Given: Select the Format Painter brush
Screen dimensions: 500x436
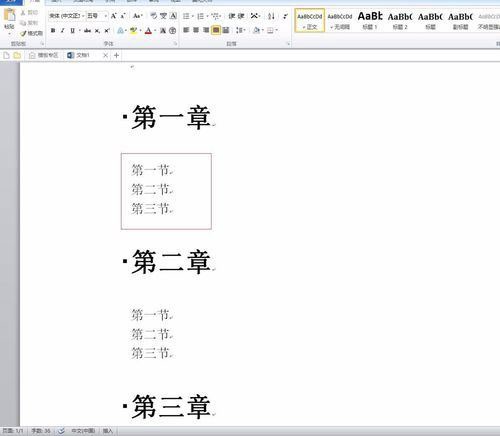Looking at the screenshot, I should point(32,33).
